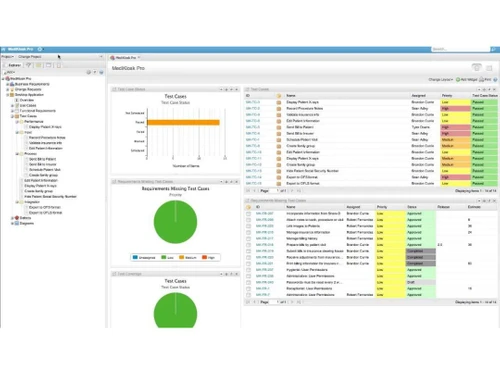Image resolution: width=500 pixels, height=375 pixels.
Task: Click the filter funnel icon in the explorer toolbar
Action: tap(29, 65)
